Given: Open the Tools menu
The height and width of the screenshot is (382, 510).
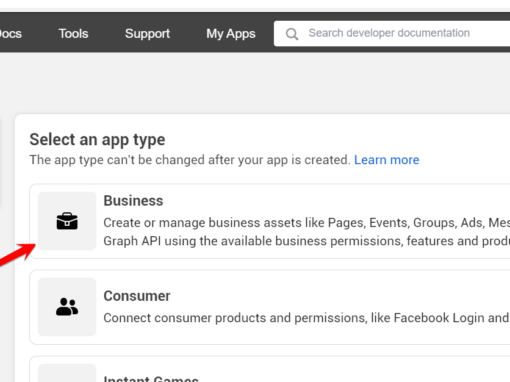Looking at the screenshot, I should coord(73,33).
